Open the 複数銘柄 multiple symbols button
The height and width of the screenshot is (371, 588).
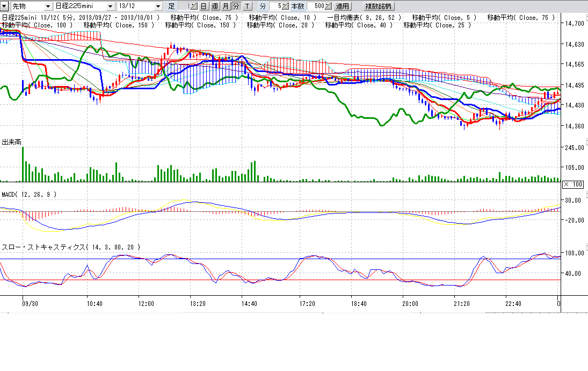[x=379, y=6]
